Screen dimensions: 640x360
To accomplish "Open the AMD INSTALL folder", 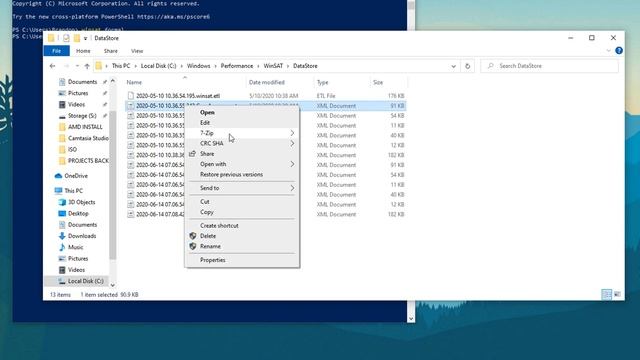I will [85, 127].
